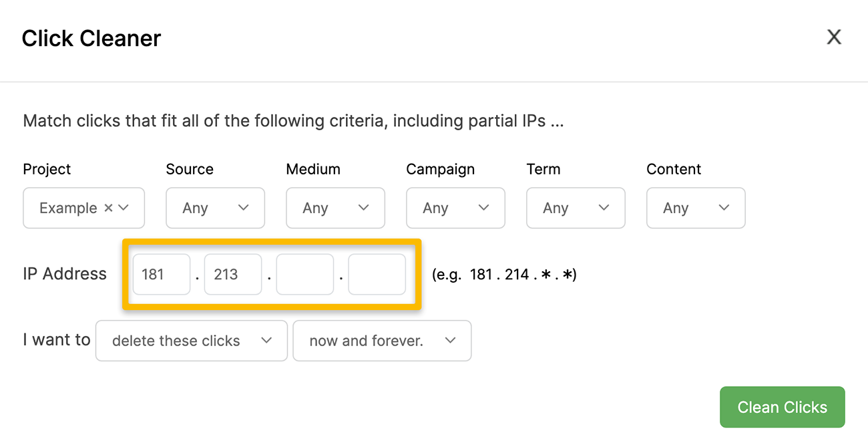Click the 'I want to' label
The height and width of the screenshot is (447, 868).
[x=56, y=340]
